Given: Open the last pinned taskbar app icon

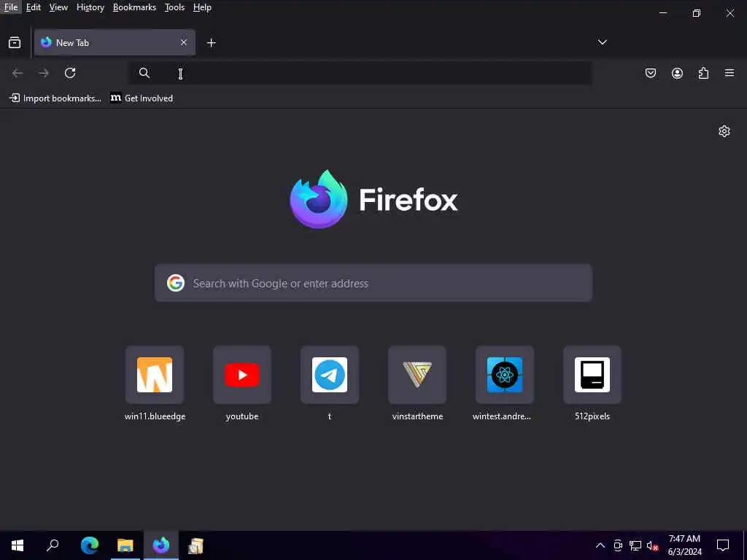Looking at the screenshot, I should tap(196, 545).
